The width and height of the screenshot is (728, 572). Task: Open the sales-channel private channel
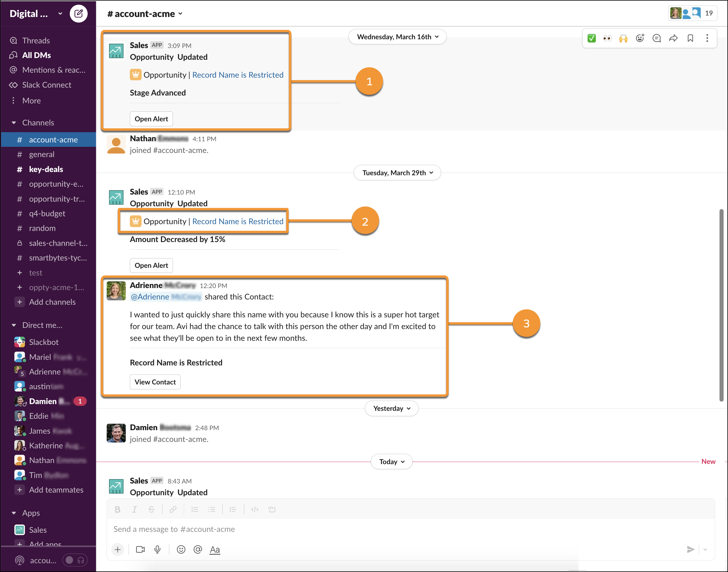click(48, 243)
